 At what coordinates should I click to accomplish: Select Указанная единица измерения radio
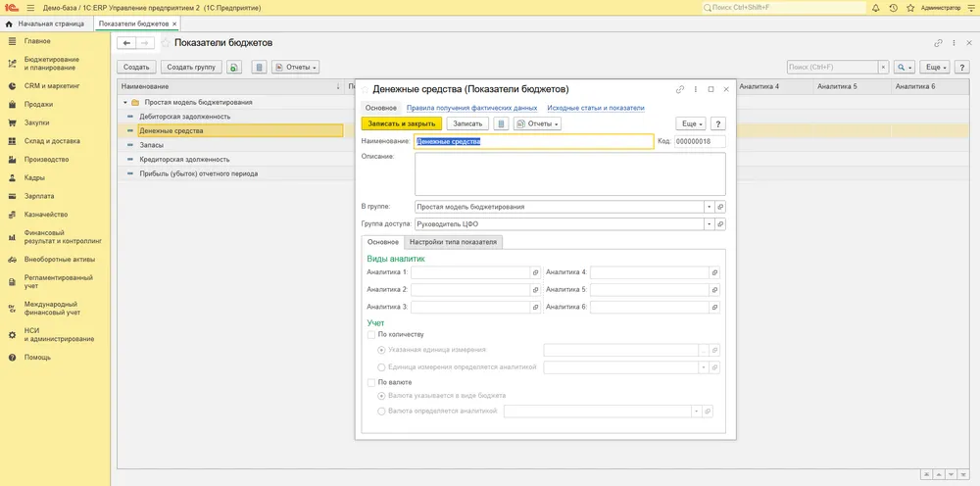pyautogui.click(x=382, y=350)
